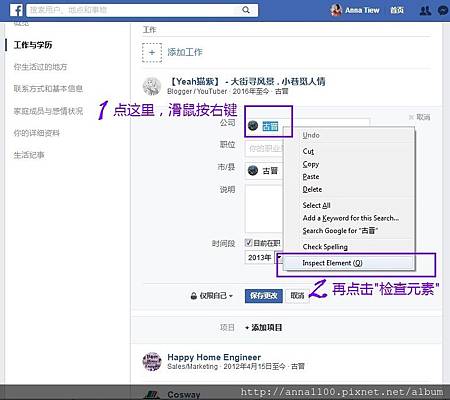
Task: Open Anna Tiew's profile avatar
Action: pyautogui.click(x=336, y=10)
